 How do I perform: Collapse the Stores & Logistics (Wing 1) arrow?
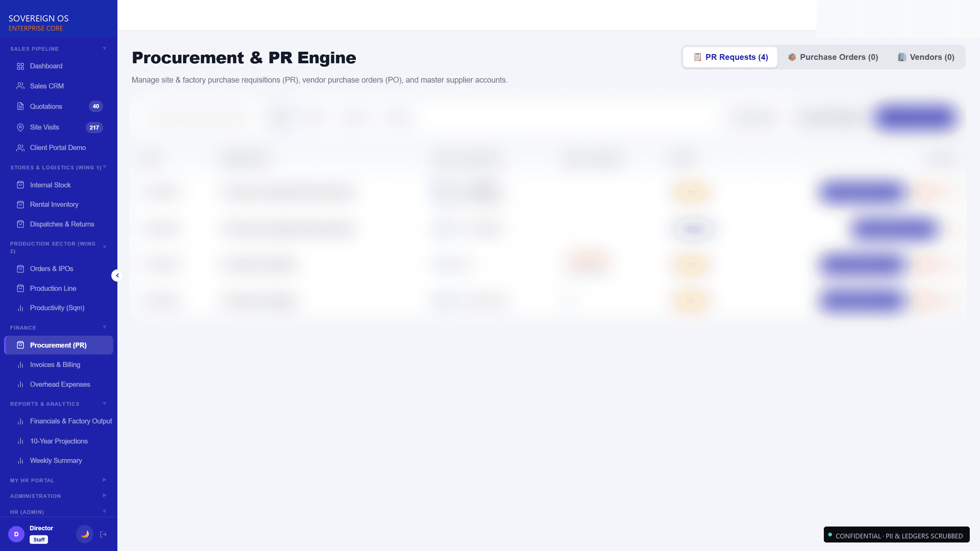coord(104,167)
